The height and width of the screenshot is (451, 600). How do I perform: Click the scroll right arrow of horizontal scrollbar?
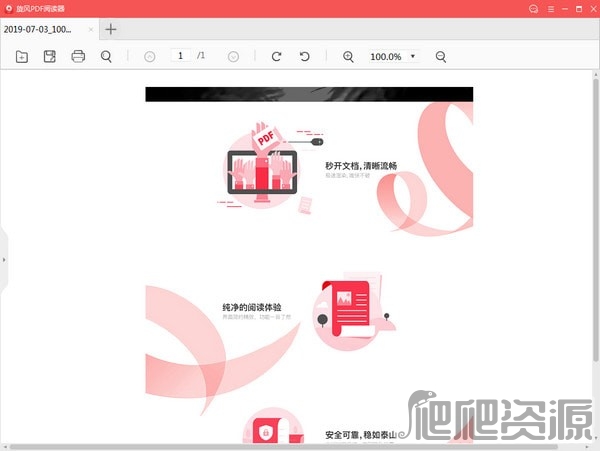587,447
